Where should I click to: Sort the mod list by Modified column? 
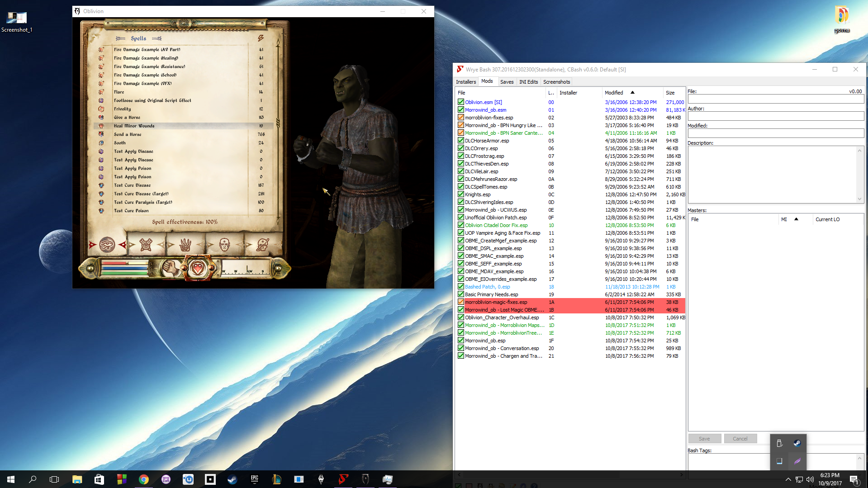[x=632, y=93]
